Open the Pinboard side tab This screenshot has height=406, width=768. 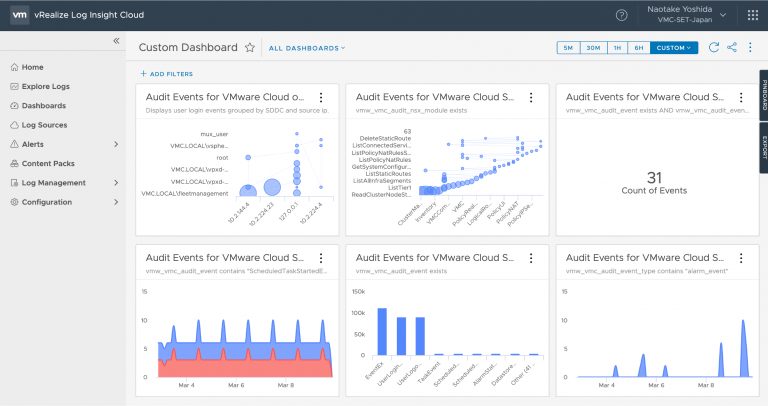click(764, 95)
